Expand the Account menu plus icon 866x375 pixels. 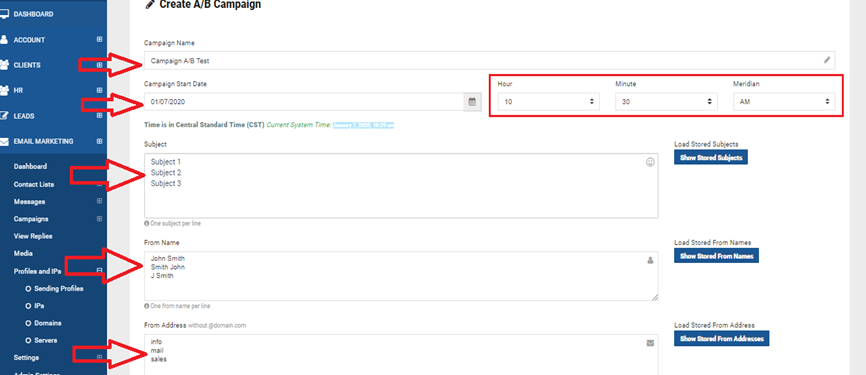[99, 39]
